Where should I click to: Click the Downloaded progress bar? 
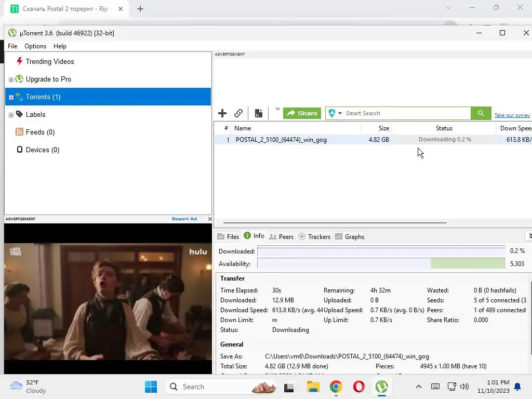tap(381, 251)
